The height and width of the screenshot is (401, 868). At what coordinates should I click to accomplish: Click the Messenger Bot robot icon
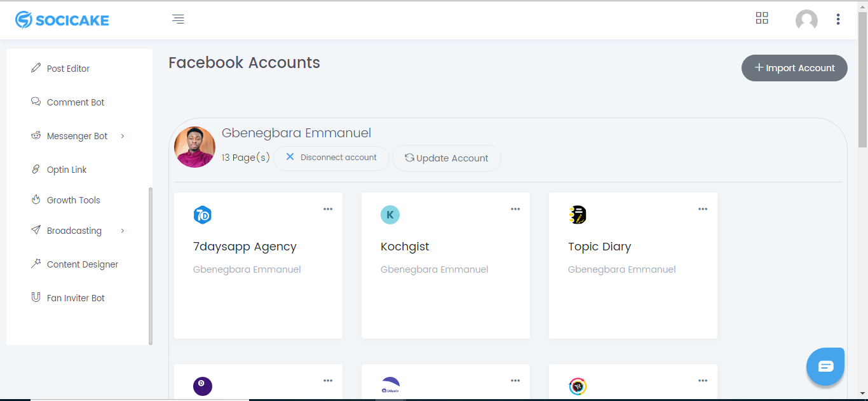36,135
